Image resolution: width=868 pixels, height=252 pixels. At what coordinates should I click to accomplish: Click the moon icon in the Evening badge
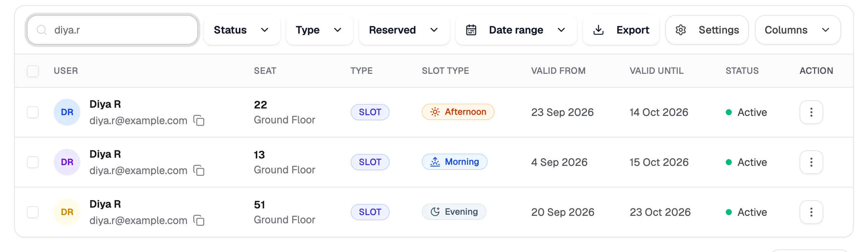point(435,212)
